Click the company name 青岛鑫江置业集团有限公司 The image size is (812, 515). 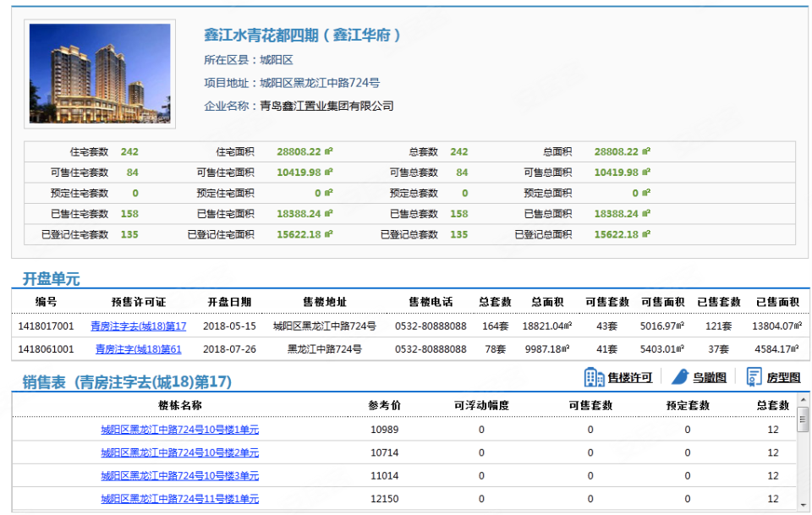tap(326, 106)
